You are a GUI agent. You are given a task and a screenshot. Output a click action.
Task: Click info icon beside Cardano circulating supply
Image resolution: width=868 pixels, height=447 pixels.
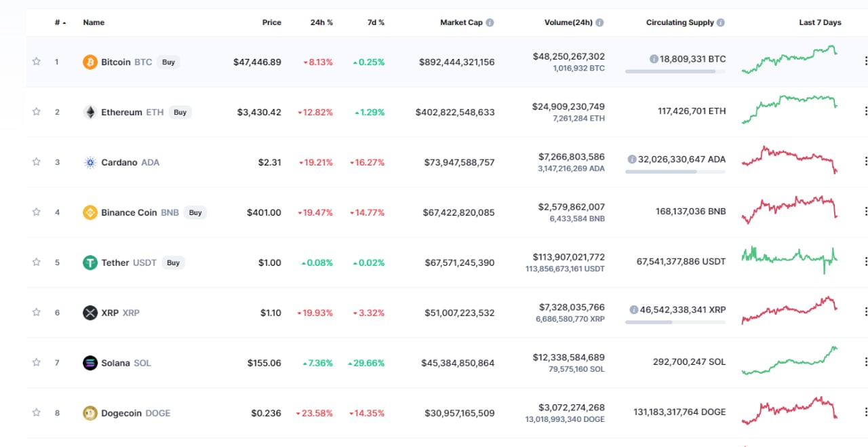coord(632,159)
